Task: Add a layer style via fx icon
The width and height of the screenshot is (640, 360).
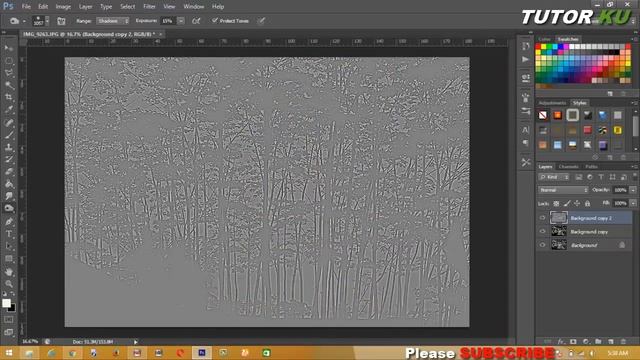Action: (x=561, y=341)
